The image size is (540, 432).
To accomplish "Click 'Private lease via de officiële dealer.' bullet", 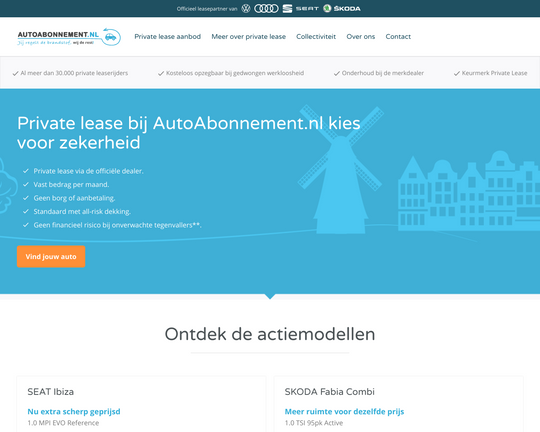I will pyautogui.click(x=88, y=171).
